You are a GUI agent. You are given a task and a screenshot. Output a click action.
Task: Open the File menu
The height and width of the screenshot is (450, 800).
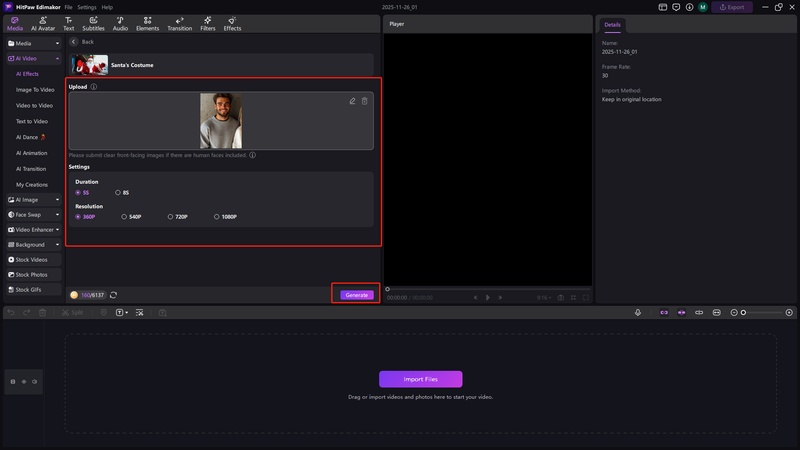68,7
